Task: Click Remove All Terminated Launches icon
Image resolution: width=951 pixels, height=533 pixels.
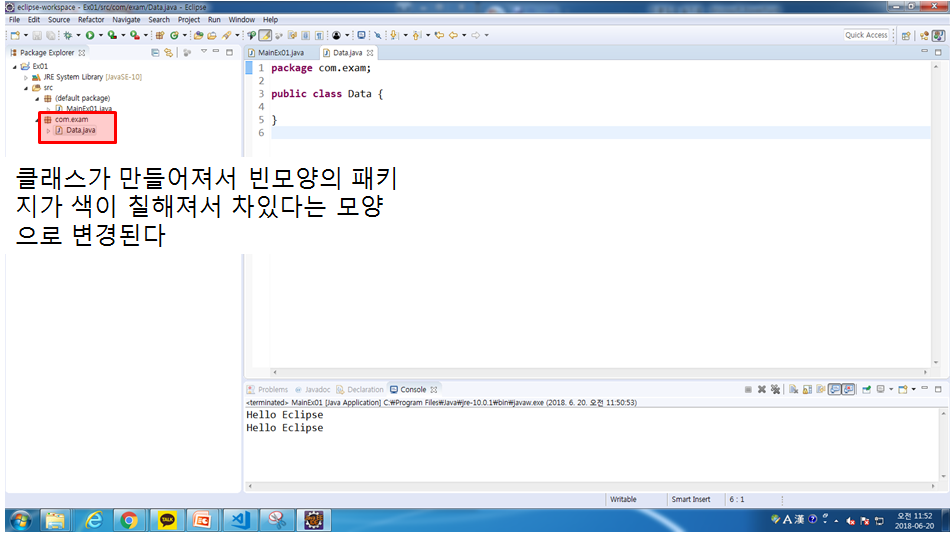Action: (x=776, y=389)
